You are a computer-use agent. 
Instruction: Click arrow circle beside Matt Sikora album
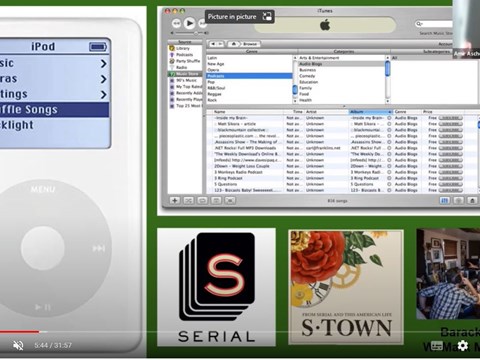coord(389,124)
